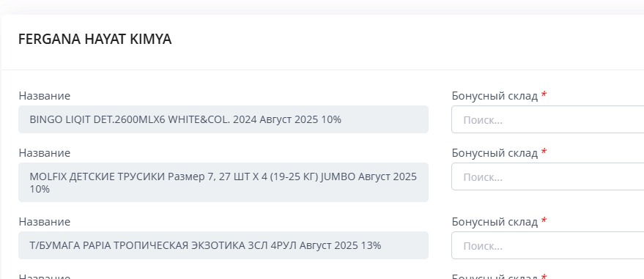The width and height of the screenshot is (644, 279).
Task: Click the Название label above the BINGO LIQIT field
Action: click(45, 96)
